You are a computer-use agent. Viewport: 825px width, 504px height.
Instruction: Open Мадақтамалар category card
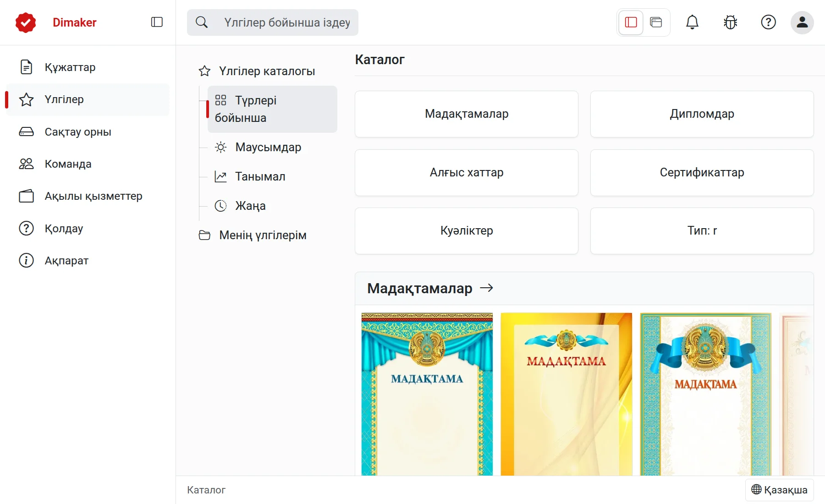[x=467, y=114]
